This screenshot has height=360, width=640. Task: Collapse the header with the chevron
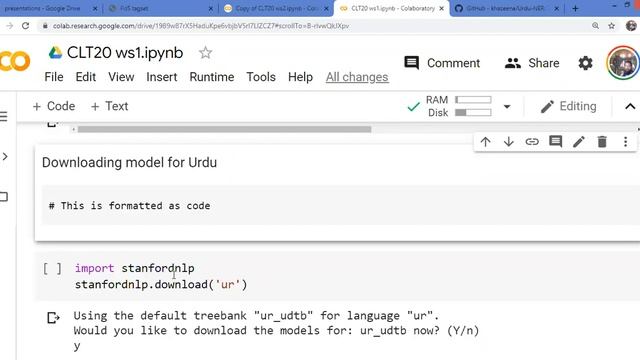pyautogui.click(x=630, y=107)
